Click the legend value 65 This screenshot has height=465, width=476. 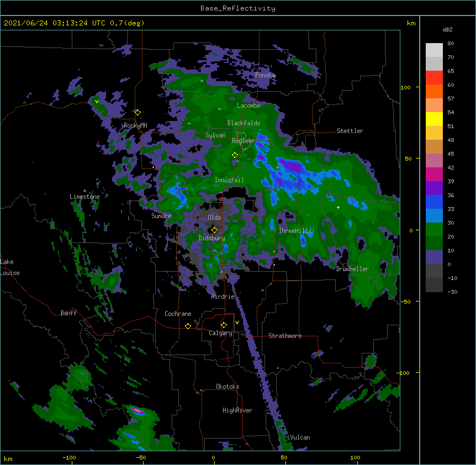(x=451, y=71)
